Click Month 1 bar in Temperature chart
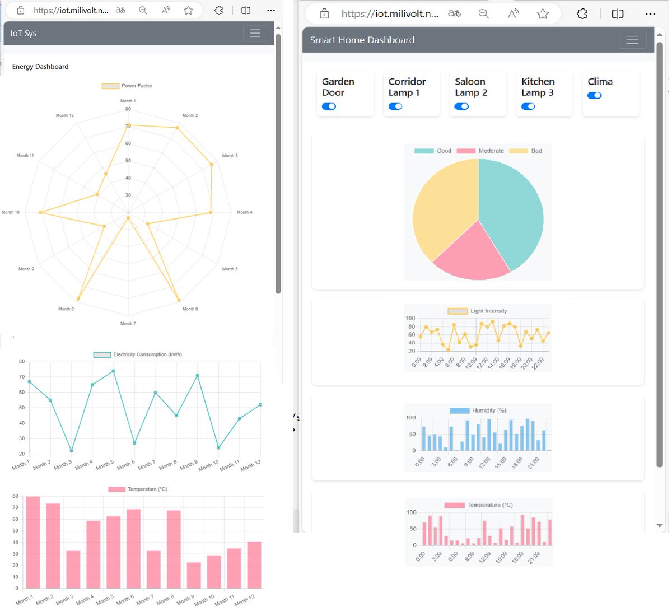The width and height of the screenshot is (672, 616). [x=33, y=542]
